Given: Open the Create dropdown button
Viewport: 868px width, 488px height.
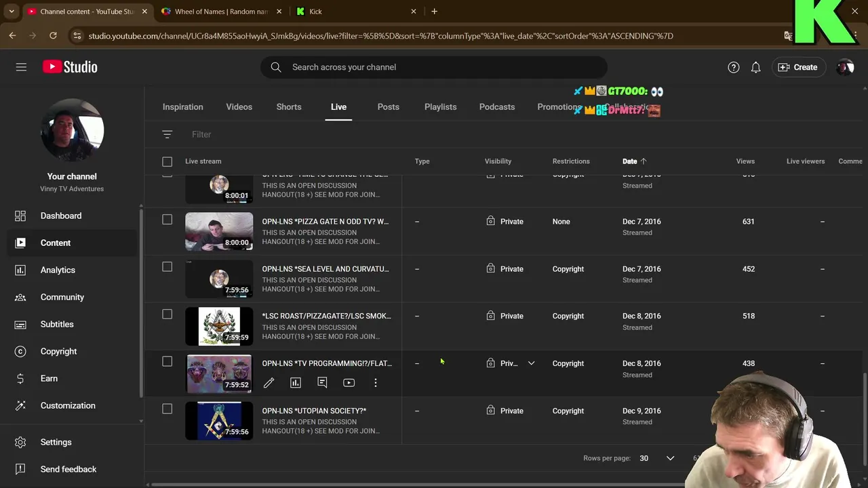Looking at the screenshot, I should pos(797,67).
